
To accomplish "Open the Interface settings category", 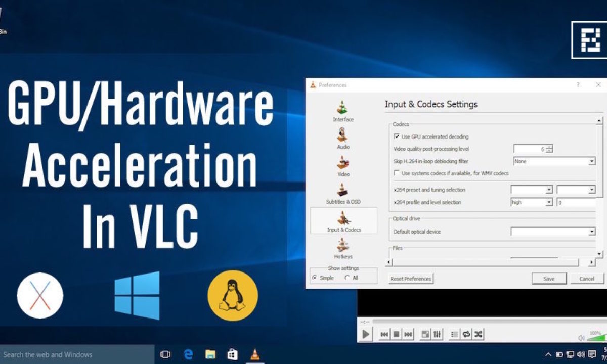I will coord(343,112).
